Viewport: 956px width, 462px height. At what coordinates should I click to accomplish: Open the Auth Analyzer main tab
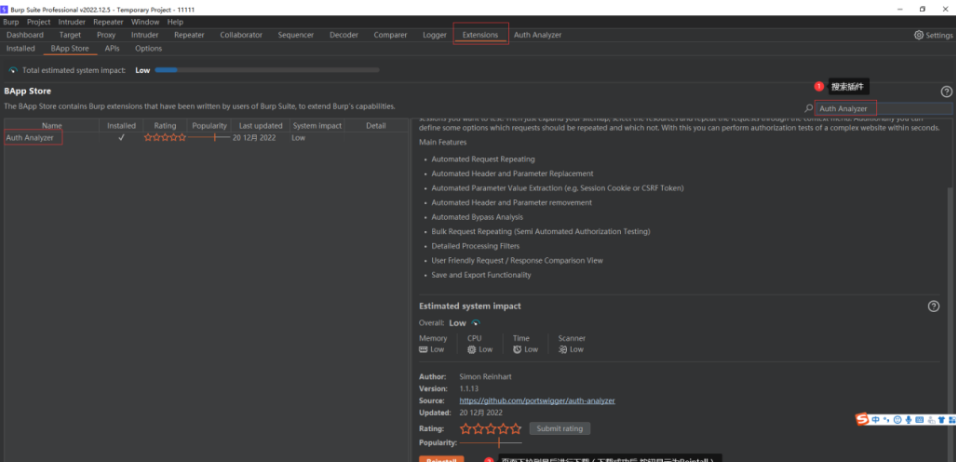click(x=538, y=35)
